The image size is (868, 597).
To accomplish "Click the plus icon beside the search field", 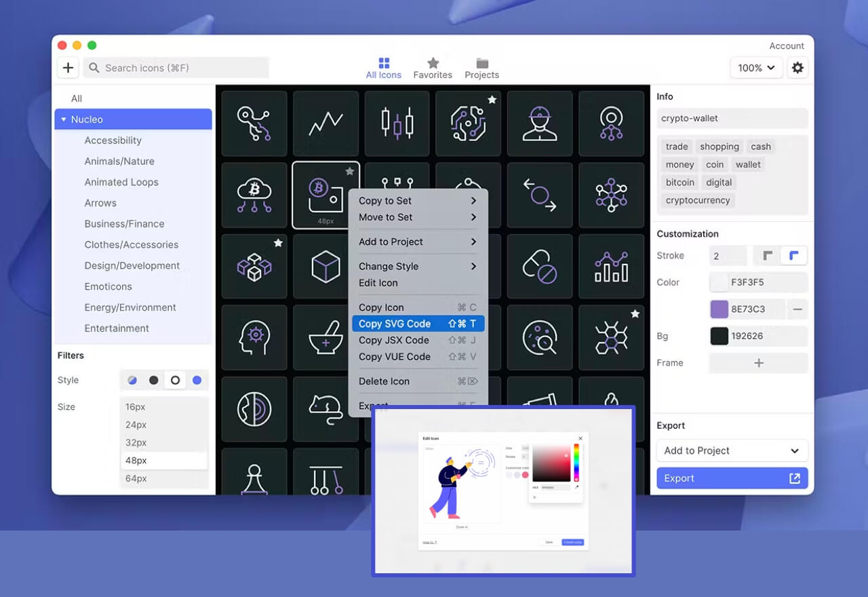I will (x=68, y=68).
